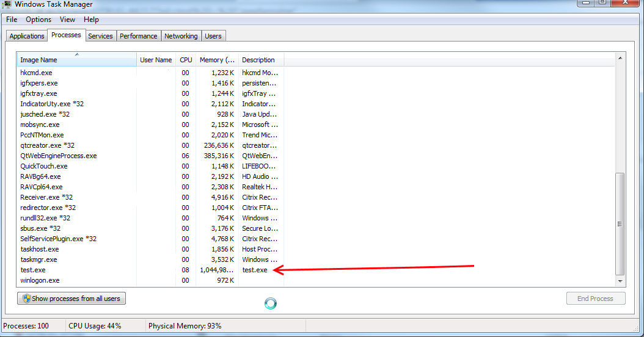Open the View menu
This screenshot has width=644, height=337.
tap(67, 20)
